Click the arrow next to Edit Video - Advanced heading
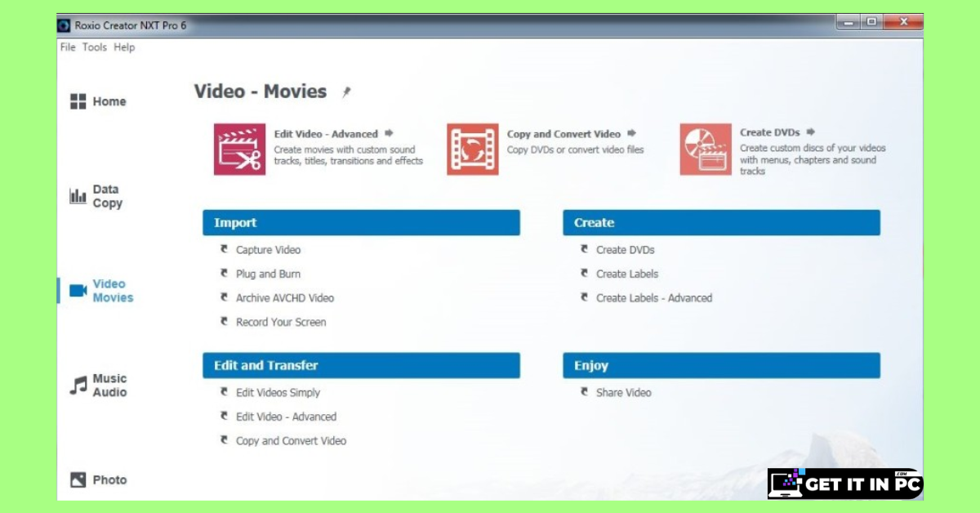The width and height of the screenshot is (980, 513). (389, 133)
